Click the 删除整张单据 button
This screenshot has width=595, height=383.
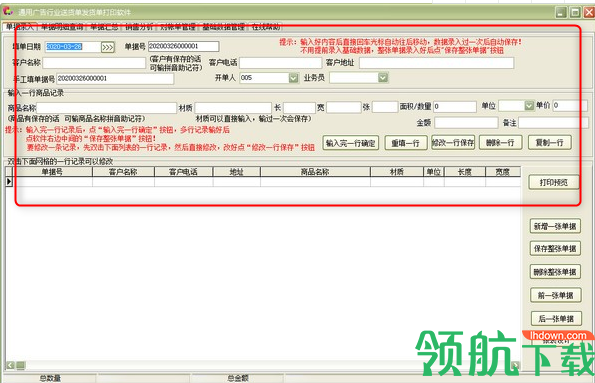coord(555,272)
